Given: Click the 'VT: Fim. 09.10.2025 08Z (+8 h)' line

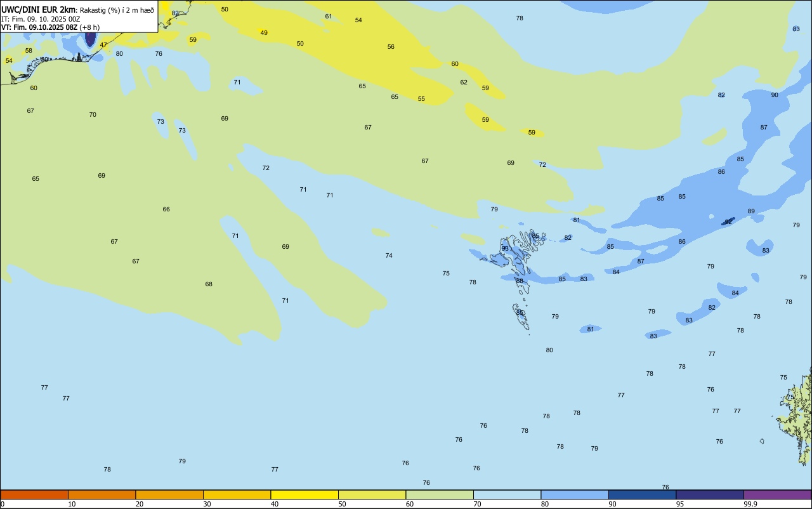Looking at the screenshot, I should coord(50,27).
